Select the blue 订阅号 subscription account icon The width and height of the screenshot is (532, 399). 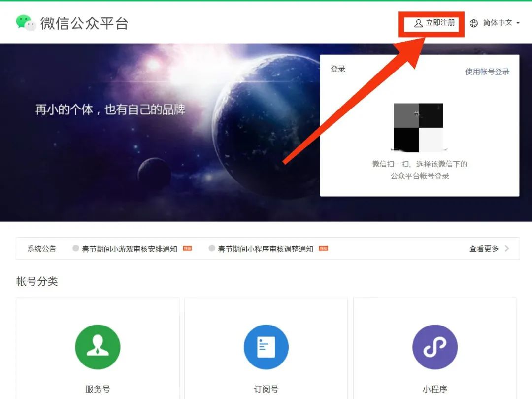(x=266, y=347)
